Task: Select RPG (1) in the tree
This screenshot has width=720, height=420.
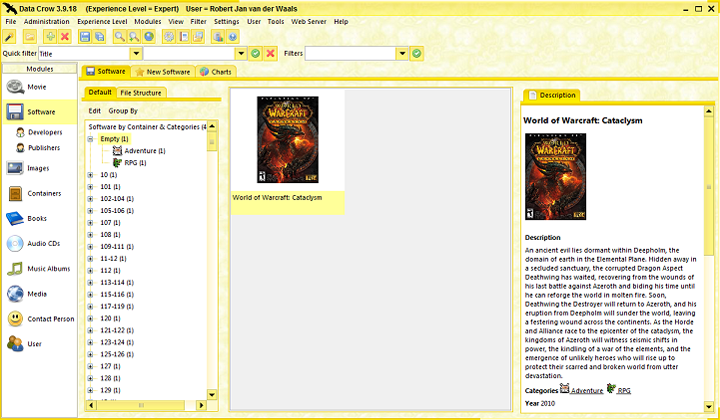Action: click(x=130, y=162)
